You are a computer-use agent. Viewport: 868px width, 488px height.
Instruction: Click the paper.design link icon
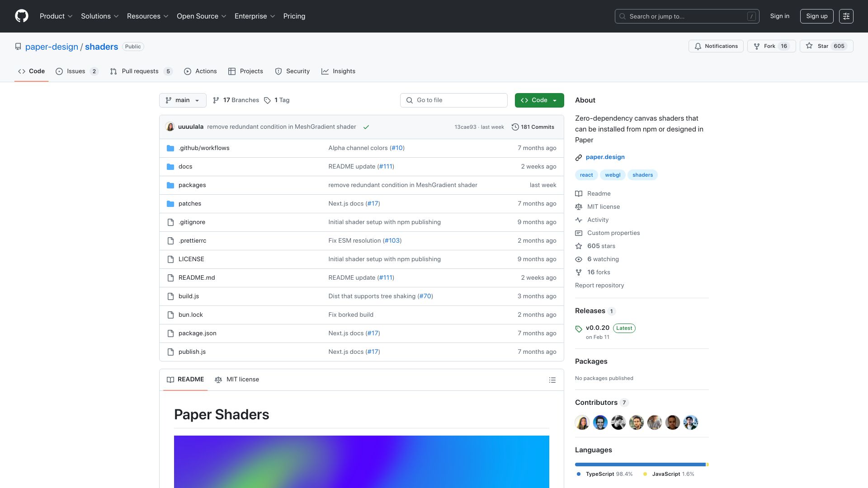click(579, 158)
